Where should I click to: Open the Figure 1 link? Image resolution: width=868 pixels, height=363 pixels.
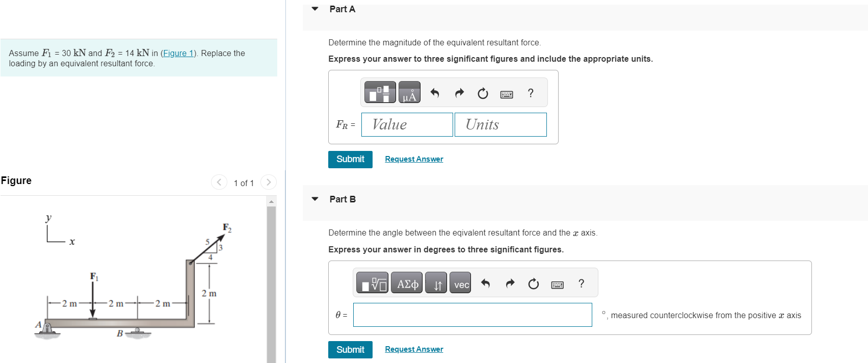click(178, 53)
